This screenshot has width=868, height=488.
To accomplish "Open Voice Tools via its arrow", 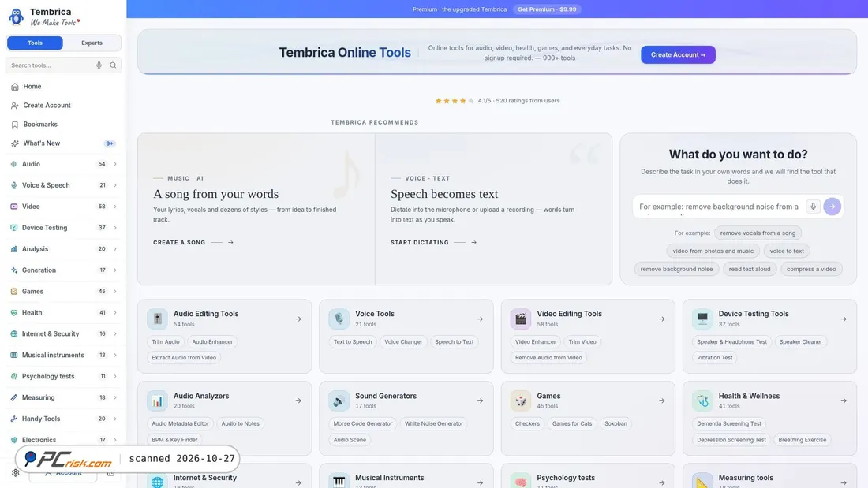I will pos(480,319).
